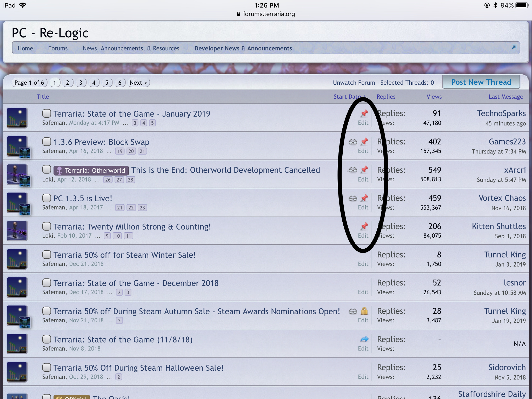The width and height of the screenshot is (532, 399).
Task: Jump to page 5 of January 2019 thread
Action: [152, 123]
